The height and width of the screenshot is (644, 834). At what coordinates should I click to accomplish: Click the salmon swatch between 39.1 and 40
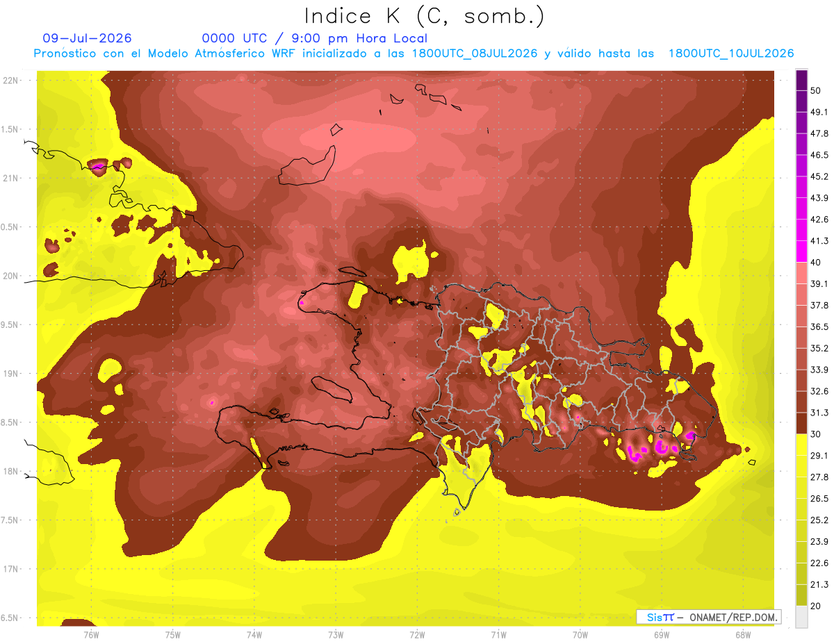click(801, 273)
